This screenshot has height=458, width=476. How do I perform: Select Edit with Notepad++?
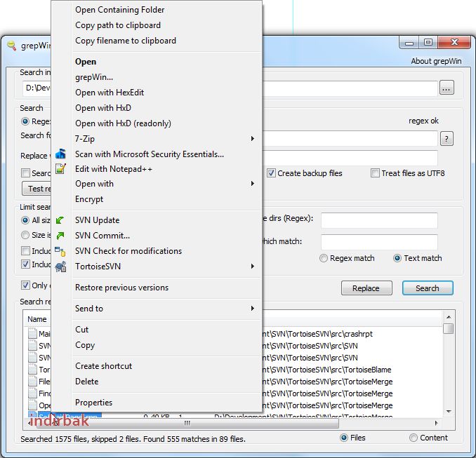114,169
